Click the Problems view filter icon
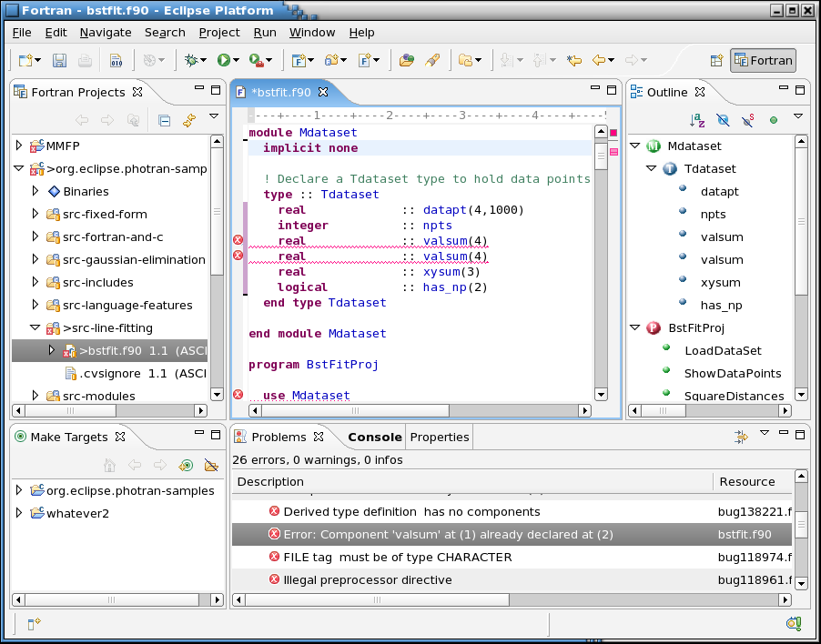Screen dimensions: 821x644 click(742, 438)
